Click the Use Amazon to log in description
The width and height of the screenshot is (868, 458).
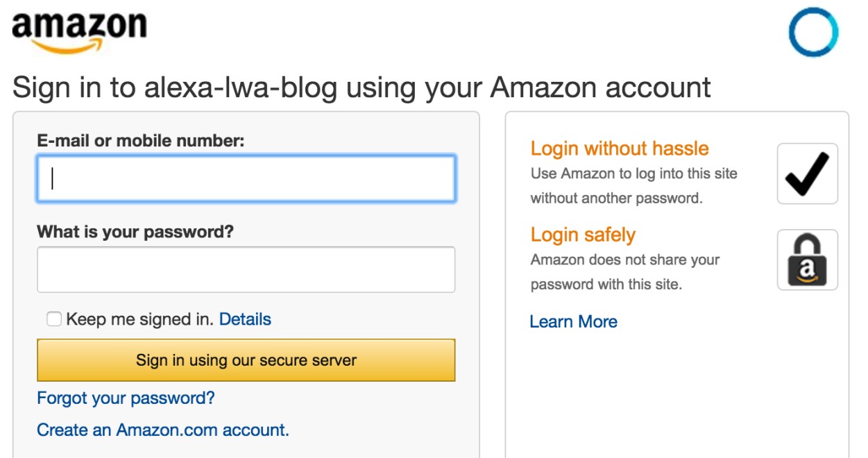click(633, 185)
